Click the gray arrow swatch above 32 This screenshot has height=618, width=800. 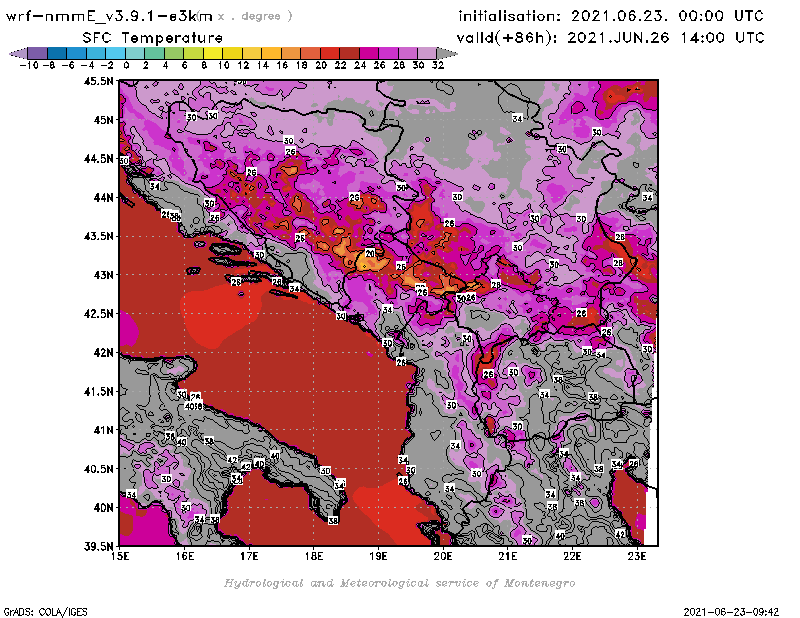pos(446,53)
